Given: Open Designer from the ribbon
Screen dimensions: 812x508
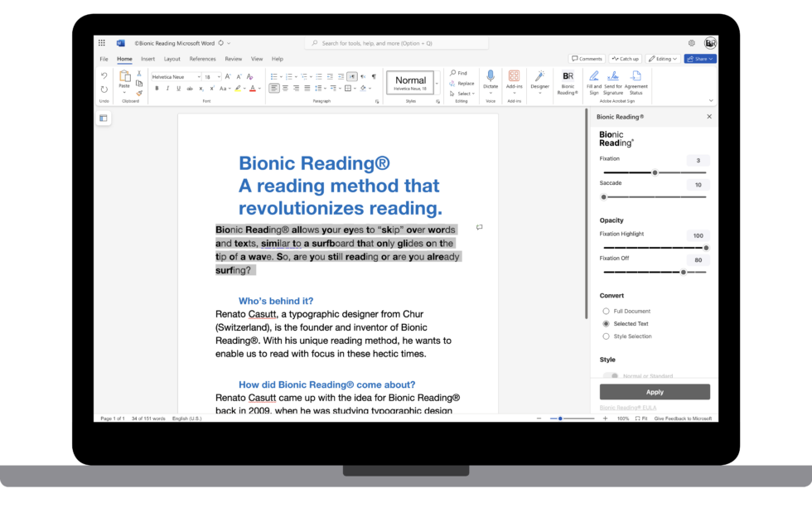Looking at the screenshot, I should tap(539, 76).
